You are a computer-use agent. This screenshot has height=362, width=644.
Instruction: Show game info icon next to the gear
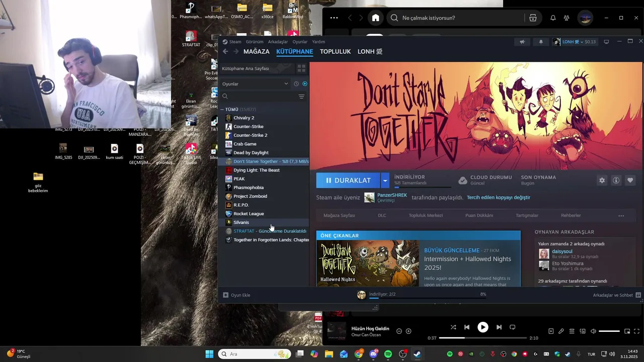(x=616, y=180)
